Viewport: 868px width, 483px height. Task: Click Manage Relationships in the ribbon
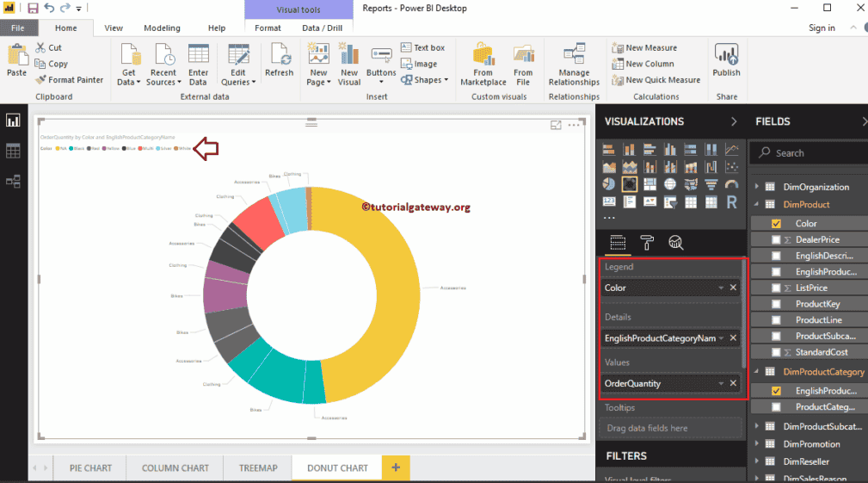(x=574, y=65)
